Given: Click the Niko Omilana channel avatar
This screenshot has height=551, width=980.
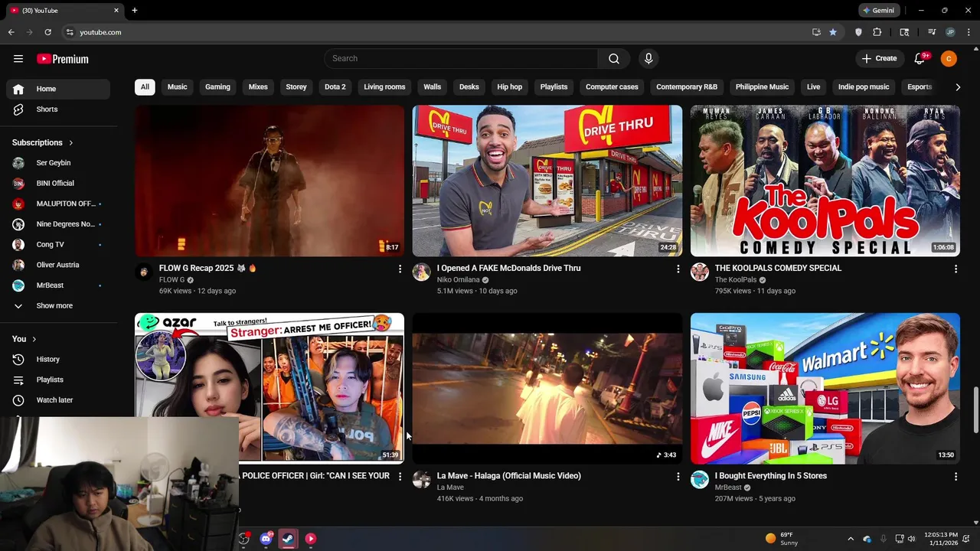Looking at the screenshot, I should (422, 272).
